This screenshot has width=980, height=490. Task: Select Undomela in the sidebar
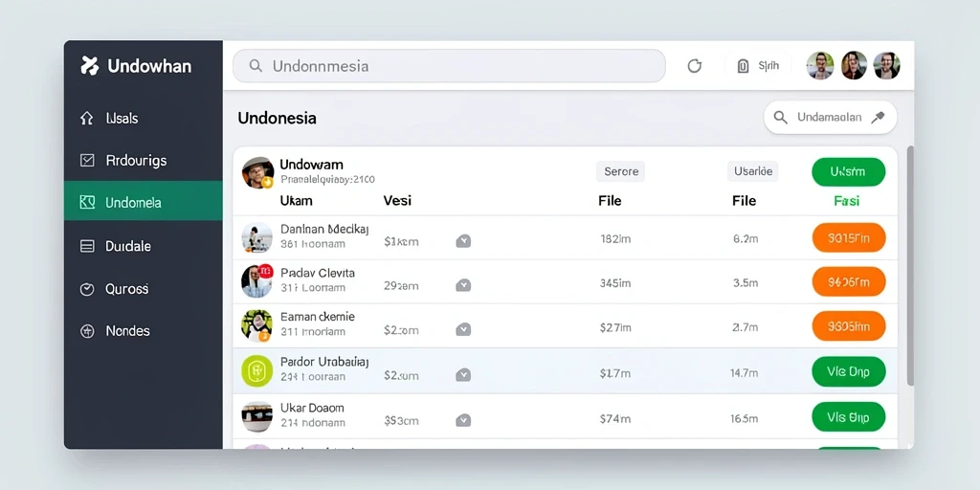click(x=144, y=201)
